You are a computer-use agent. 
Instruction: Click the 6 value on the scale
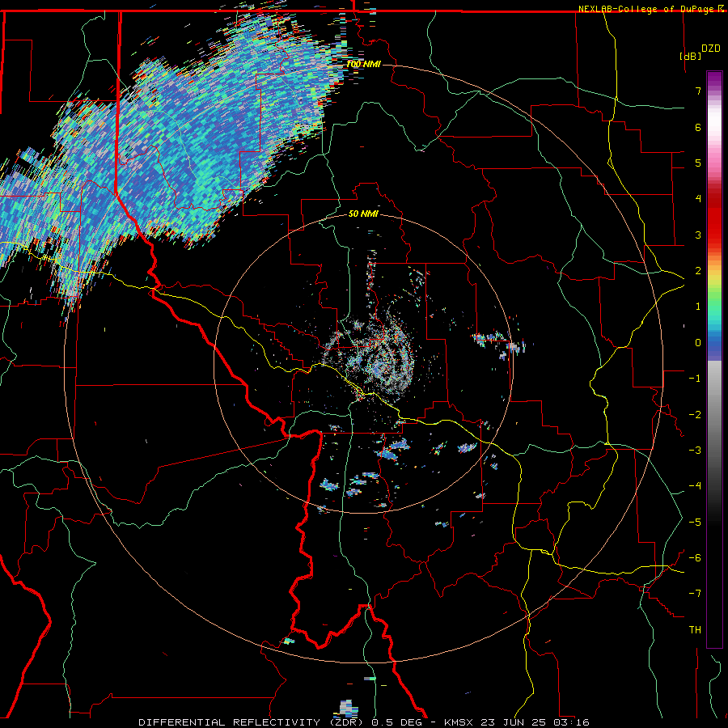point(698,127)
